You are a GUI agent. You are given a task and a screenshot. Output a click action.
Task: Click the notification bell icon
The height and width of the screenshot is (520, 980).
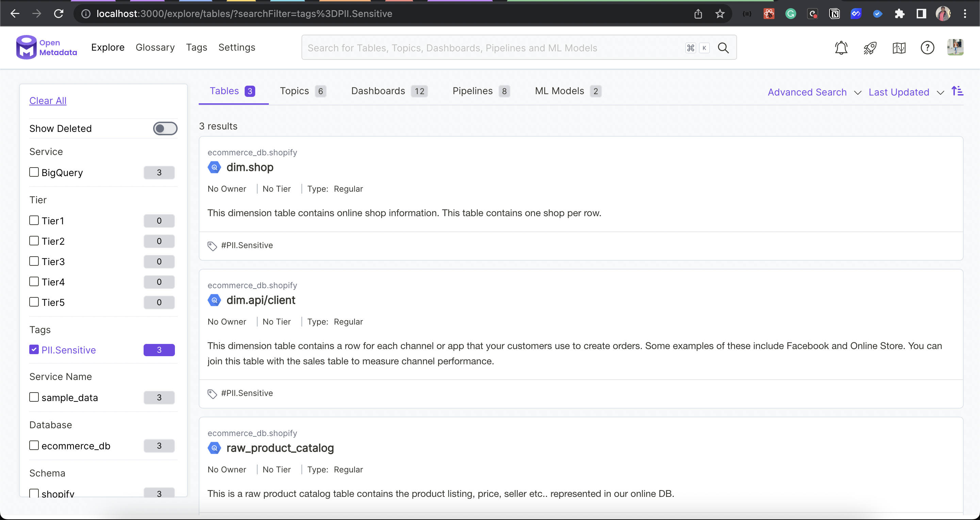click(841, 48)
